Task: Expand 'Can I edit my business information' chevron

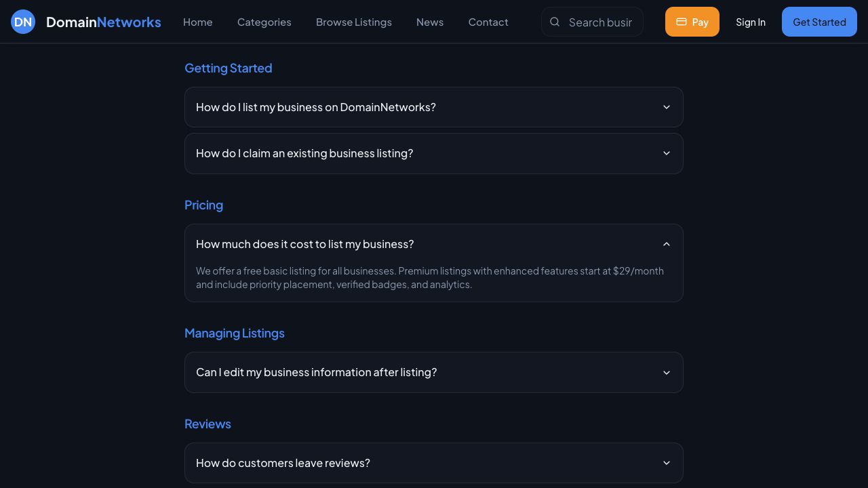Action: [x=667, y=372]
